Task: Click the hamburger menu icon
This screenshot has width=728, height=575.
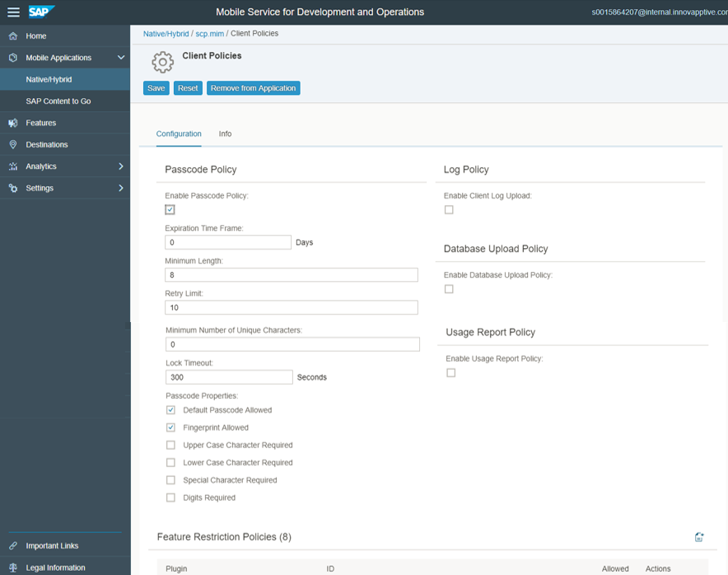Action: (x=13, y=12)
